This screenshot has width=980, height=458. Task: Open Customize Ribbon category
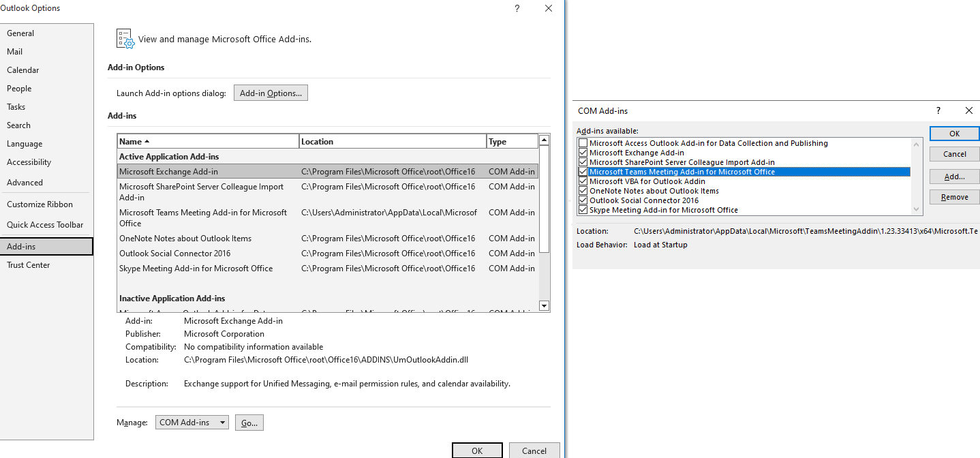click(46, 204)
